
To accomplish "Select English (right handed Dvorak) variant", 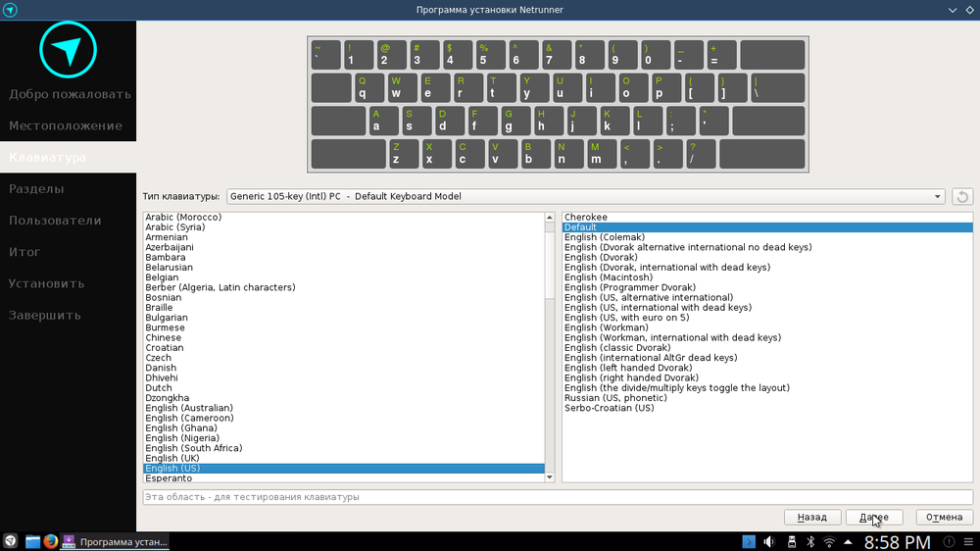I will click(x=767, y=377).
